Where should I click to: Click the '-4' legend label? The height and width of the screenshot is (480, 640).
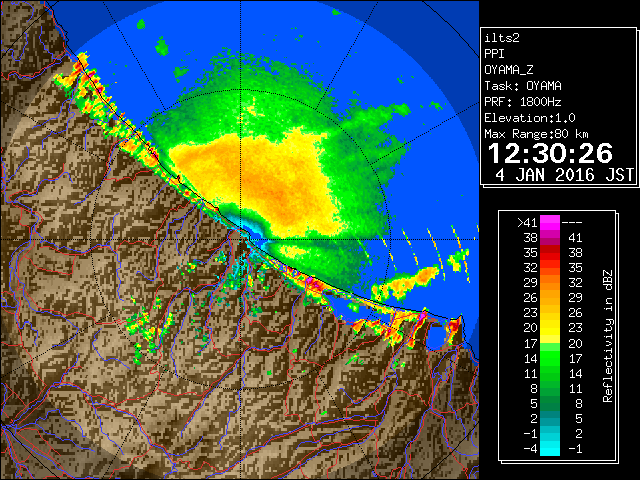coord(530,448)
